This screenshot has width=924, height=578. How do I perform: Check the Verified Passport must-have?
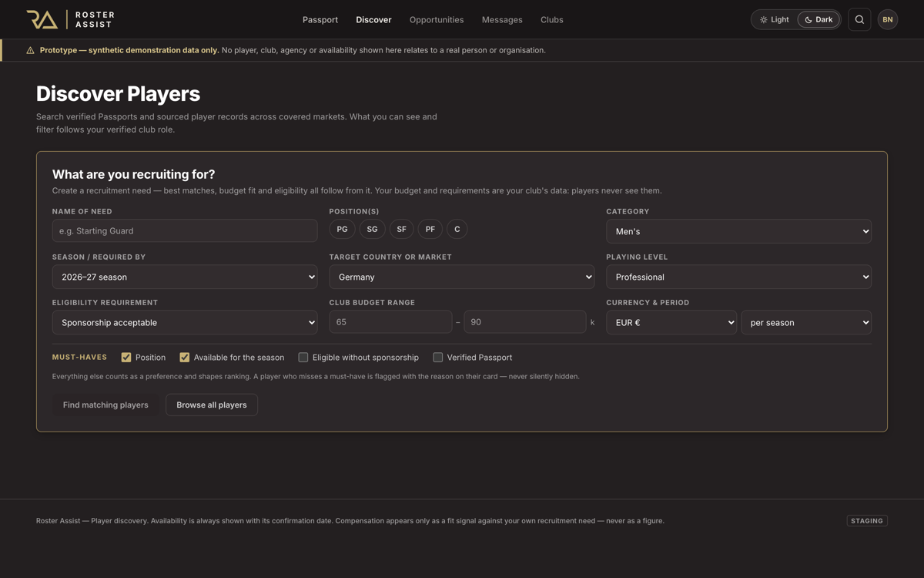(438, 358)
